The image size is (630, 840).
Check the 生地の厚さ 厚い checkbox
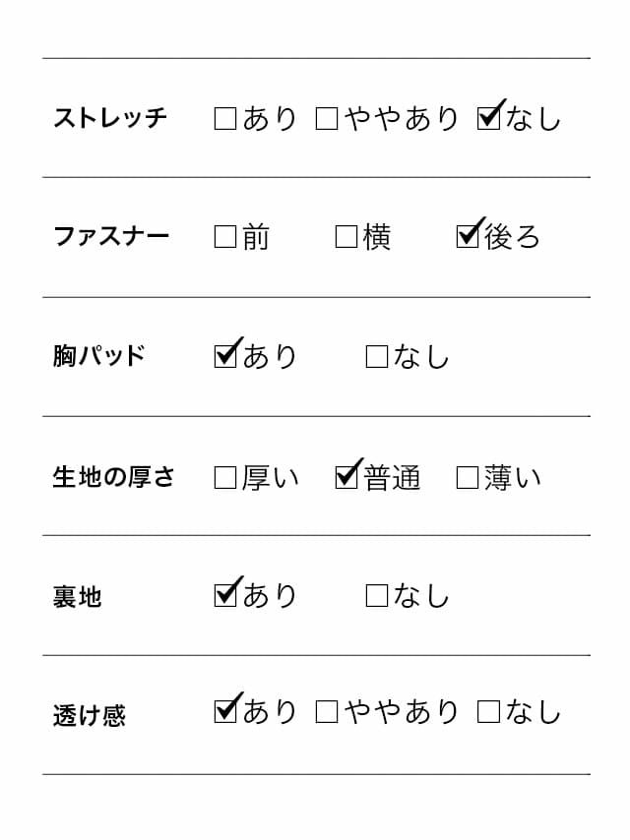point(225,478)
